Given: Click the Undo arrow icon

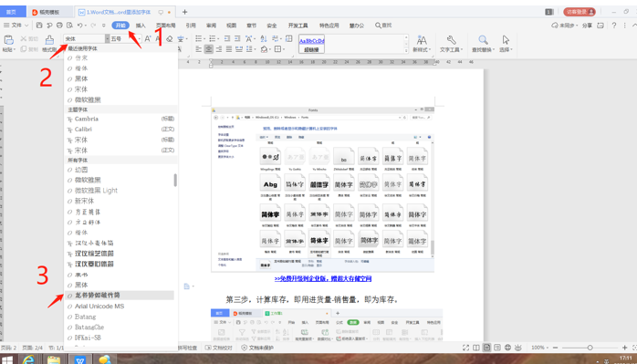Looking at the screenshot, I should click(80, 26).
